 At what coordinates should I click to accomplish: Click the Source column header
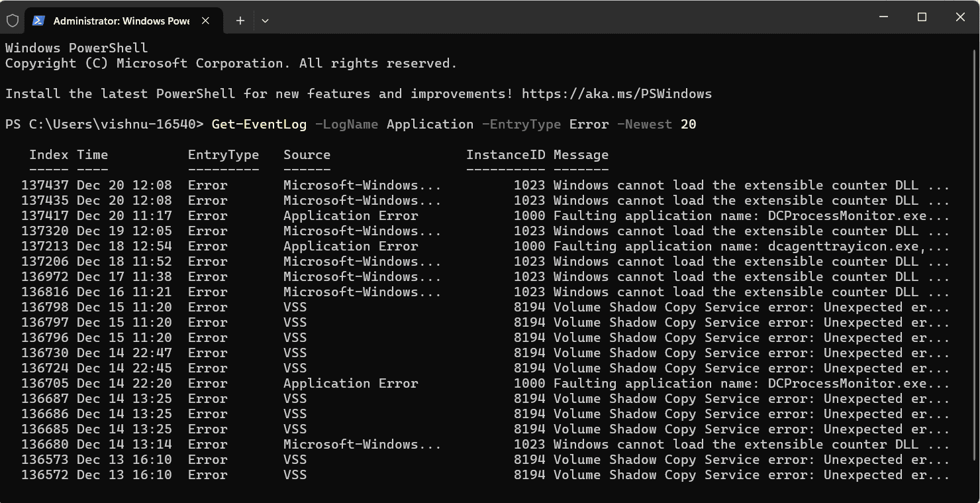[307, 154]
